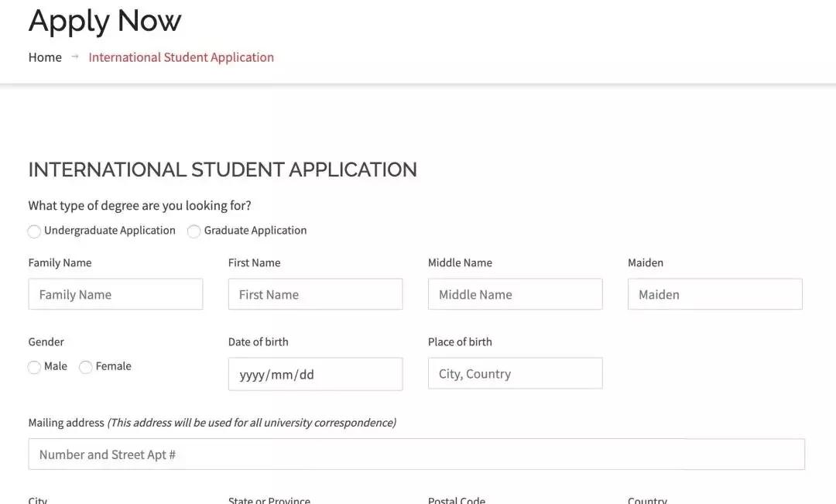Click the Country field
Screen dimensions: 836x504
tap(647, 502)
